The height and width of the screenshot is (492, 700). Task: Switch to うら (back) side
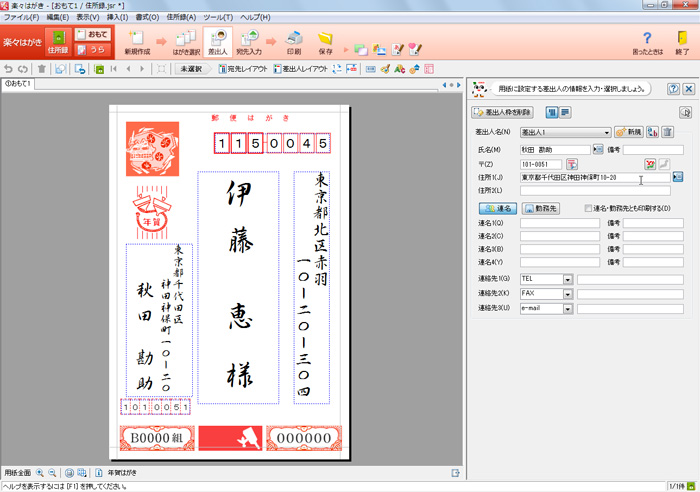click(91, 49)
